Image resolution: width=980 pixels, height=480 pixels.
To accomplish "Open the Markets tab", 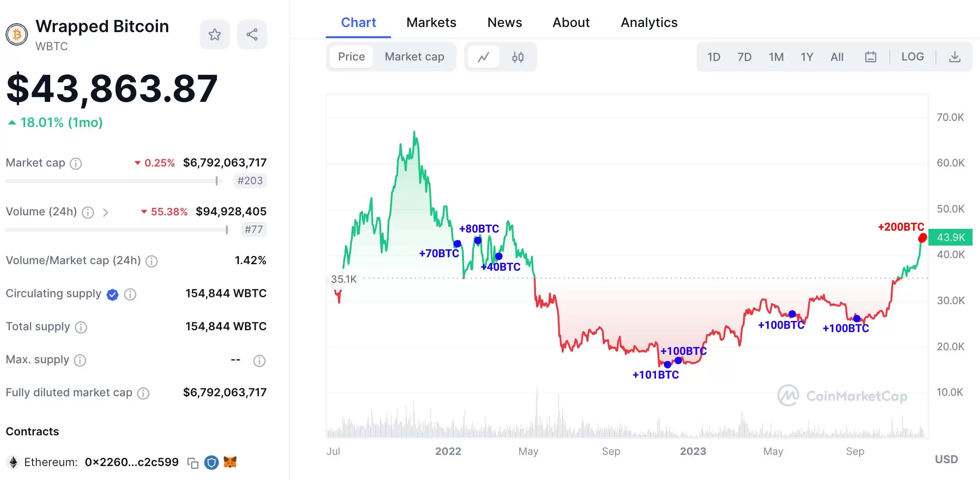I will click(x=431, y=22).
